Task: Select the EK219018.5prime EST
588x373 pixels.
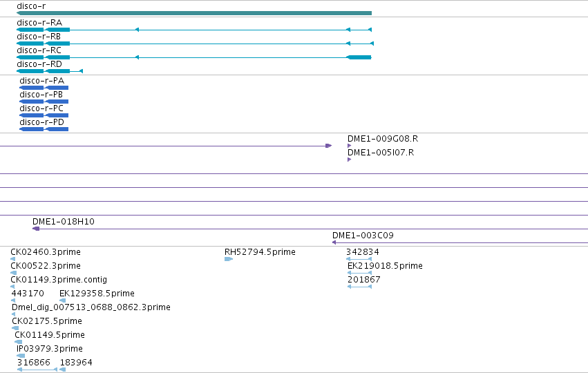Action: click(x=385, y=266)
